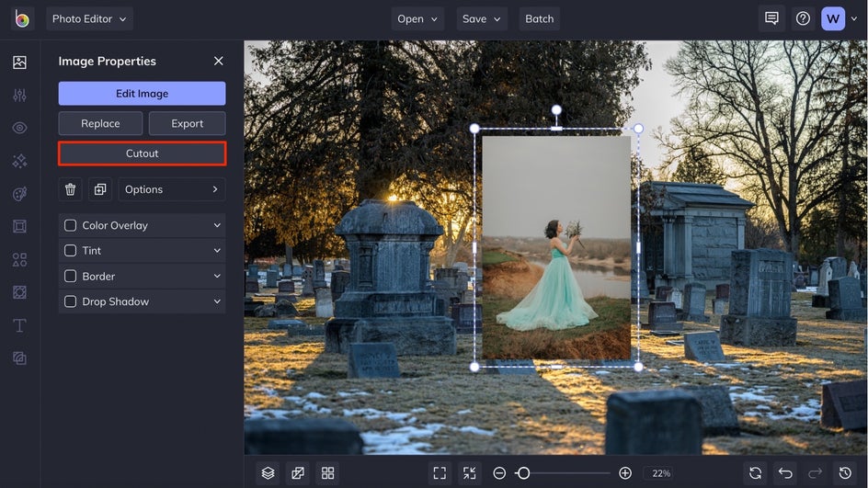
Task: Click the Batch menu item
Action: point(539,18)
